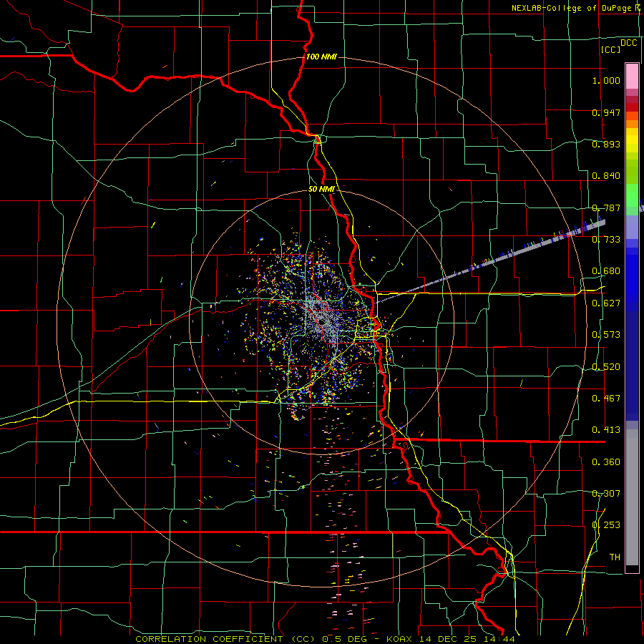Click the 0.840 scale value
Image resolution: width=644 pixels, height=644 pixels.
(606, 176)
